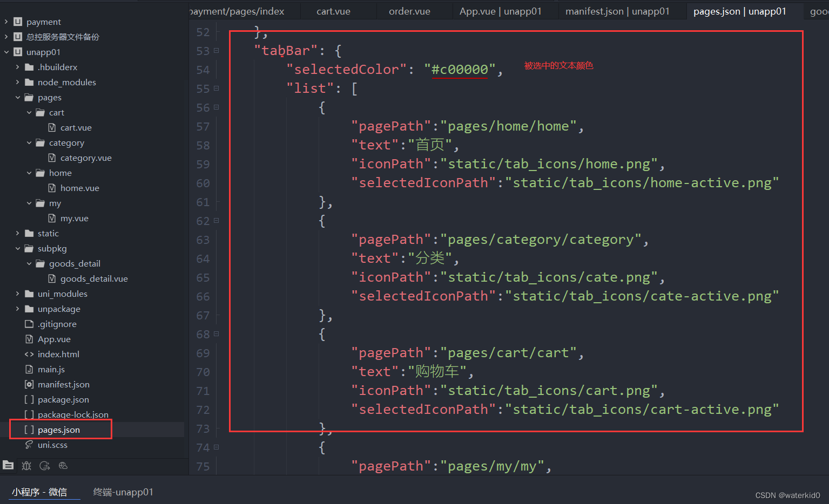Open the manifest.json | unapp01 tab
This screenshot has height=504, width=829.
pyautogui.click(x=617, y=11)
